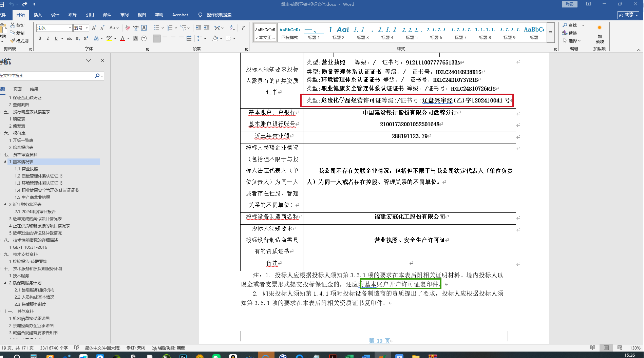Open the 布局 (Layout) ribbon tab
The width and height of the screenshot is (644, 358).
coord(73,15)
